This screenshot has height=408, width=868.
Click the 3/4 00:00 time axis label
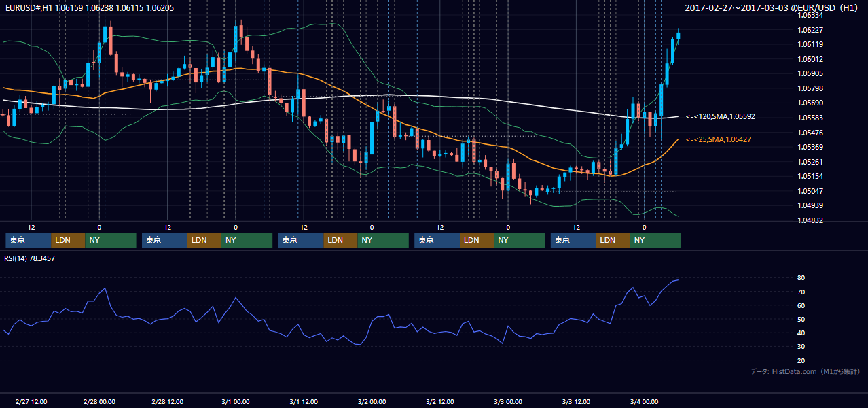644,401
